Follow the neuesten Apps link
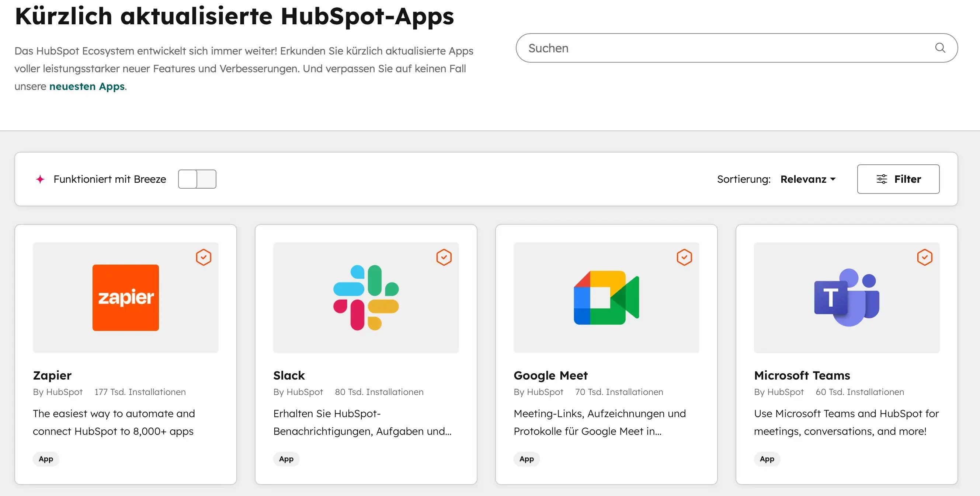Viewport: 980px width, 496px height. point(87,86)
